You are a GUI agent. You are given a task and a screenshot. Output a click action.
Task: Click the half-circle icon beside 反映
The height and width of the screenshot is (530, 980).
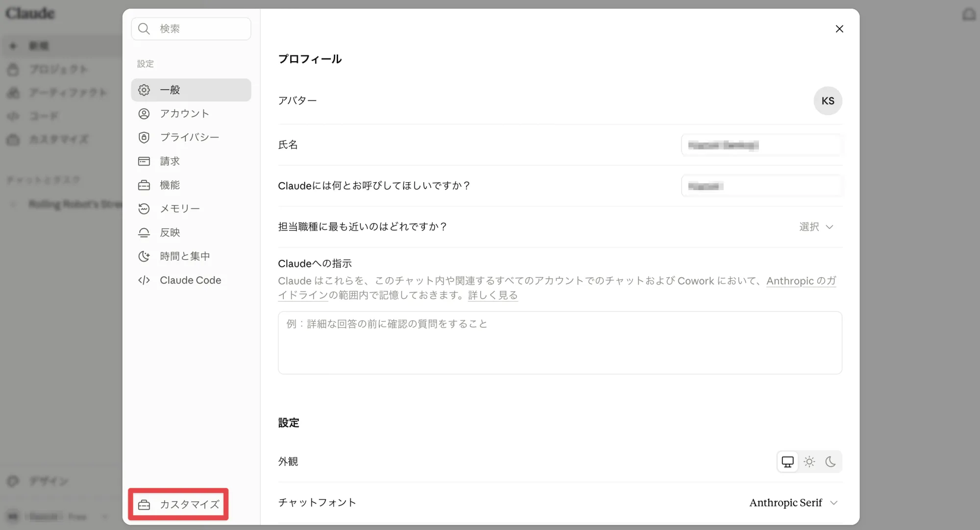click(x=144, y=233)
